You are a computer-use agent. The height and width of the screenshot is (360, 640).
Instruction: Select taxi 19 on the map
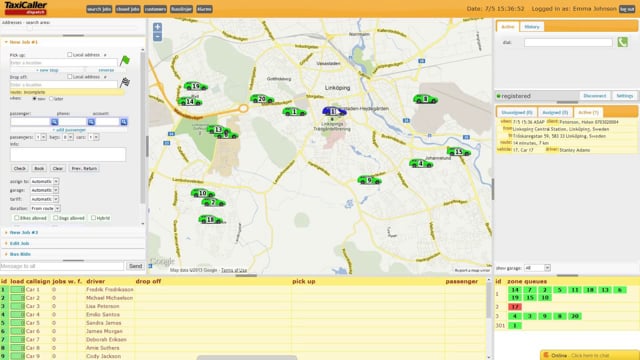click(196, 86)
